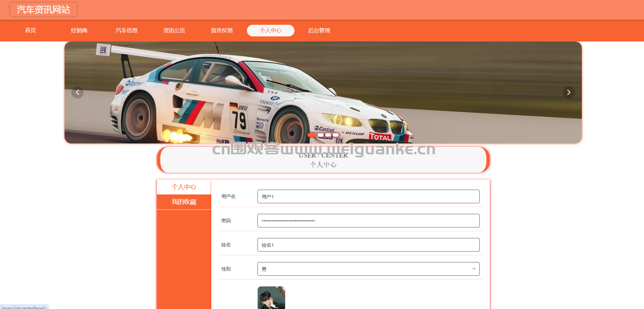Open 后台管理 from the navigation

pyautogui.click(x=319, y=31)
